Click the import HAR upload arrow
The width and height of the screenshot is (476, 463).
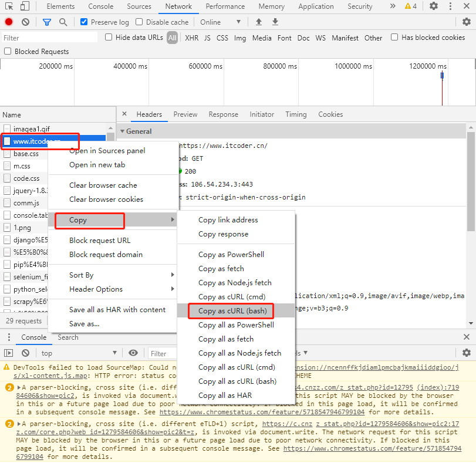pyautogui.click(x=259, y=22)
